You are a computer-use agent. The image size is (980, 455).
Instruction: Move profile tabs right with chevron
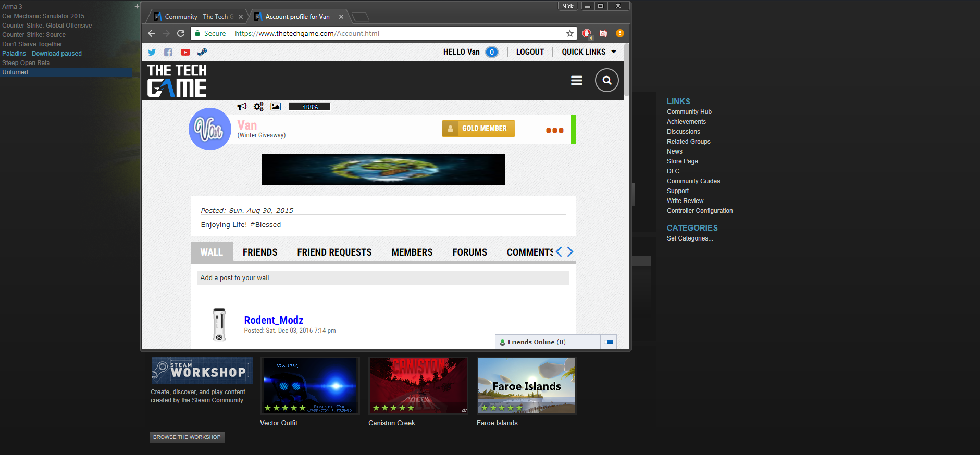570,252
